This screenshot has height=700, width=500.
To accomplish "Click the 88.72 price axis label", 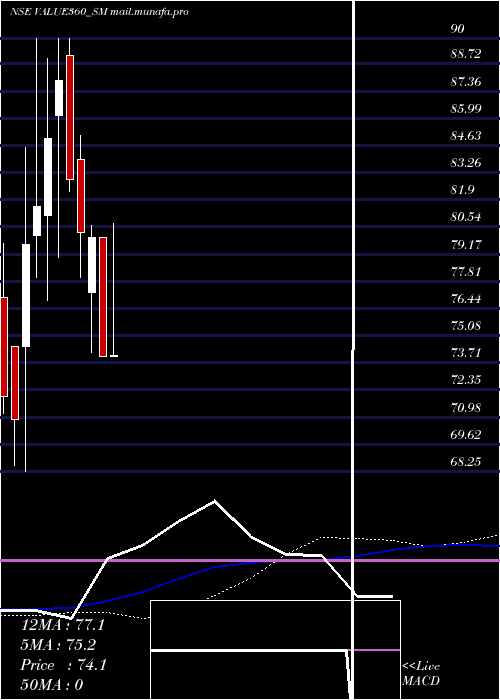I will coord(466,54).
